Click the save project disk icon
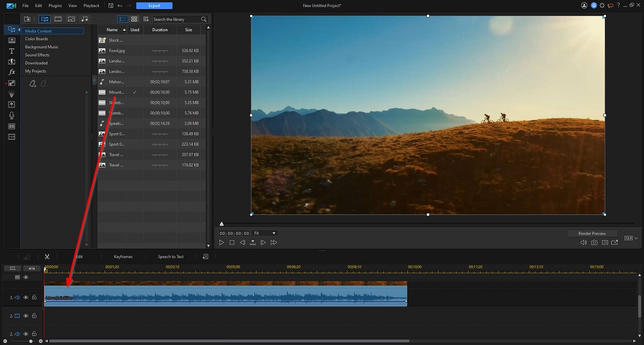 (x=110, y=6)
